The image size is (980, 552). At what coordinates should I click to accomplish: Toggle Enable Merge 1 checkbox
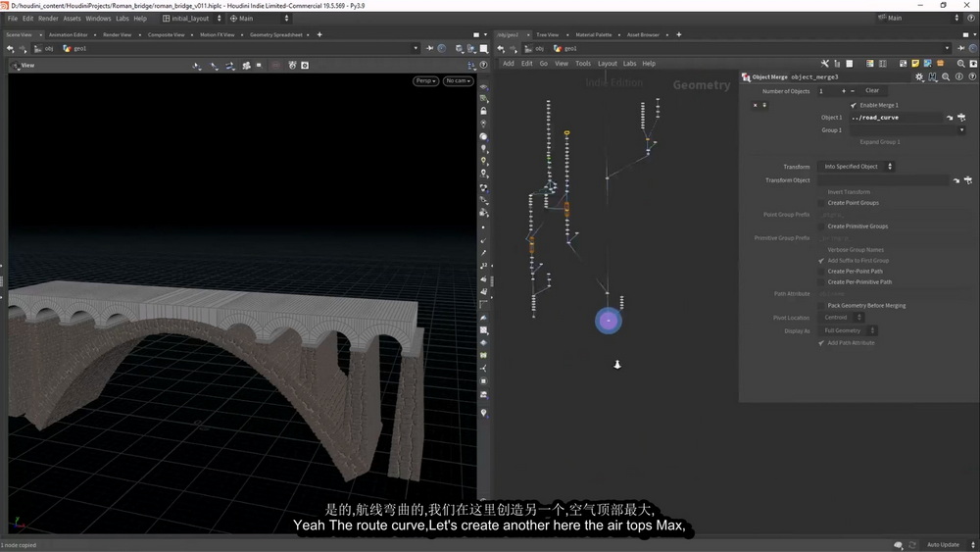[x=854, y=105]
